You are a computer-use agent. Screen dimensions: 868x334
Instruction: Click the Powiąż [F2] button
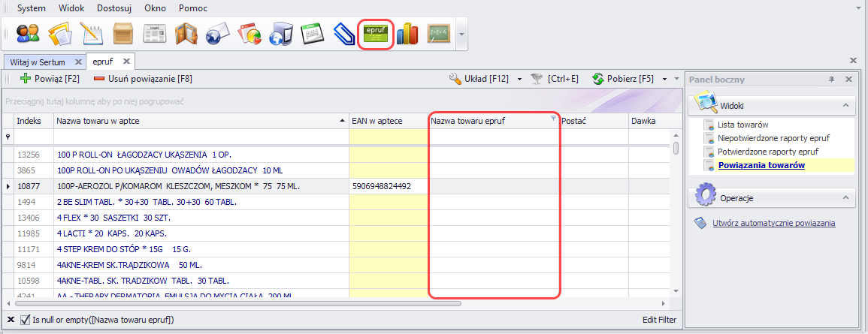(x=50, y=78)
